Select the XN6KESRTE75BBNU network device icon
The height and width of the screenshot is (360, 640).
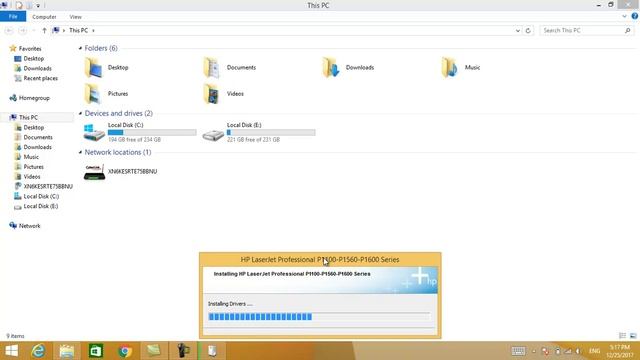[x=94, y=172]
